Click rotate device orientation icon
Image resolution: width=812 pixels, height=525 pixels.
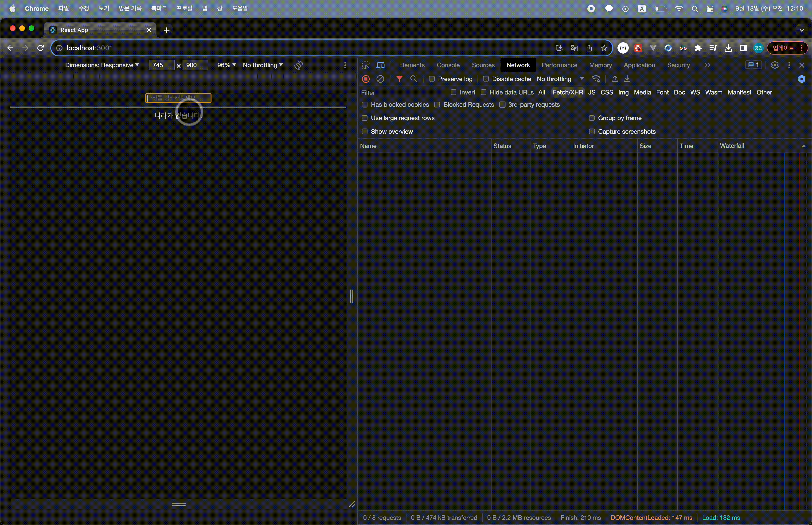tap(298, 65)
